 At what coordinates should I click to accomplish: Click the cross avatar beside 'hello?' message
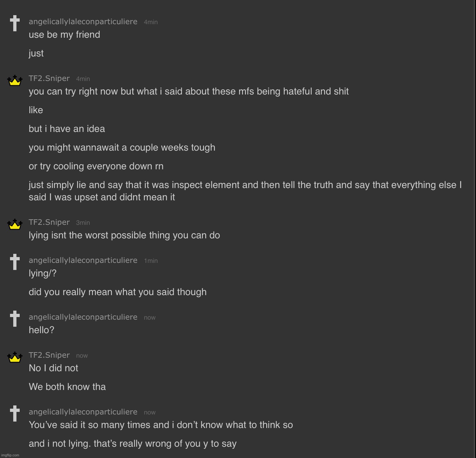15,319
